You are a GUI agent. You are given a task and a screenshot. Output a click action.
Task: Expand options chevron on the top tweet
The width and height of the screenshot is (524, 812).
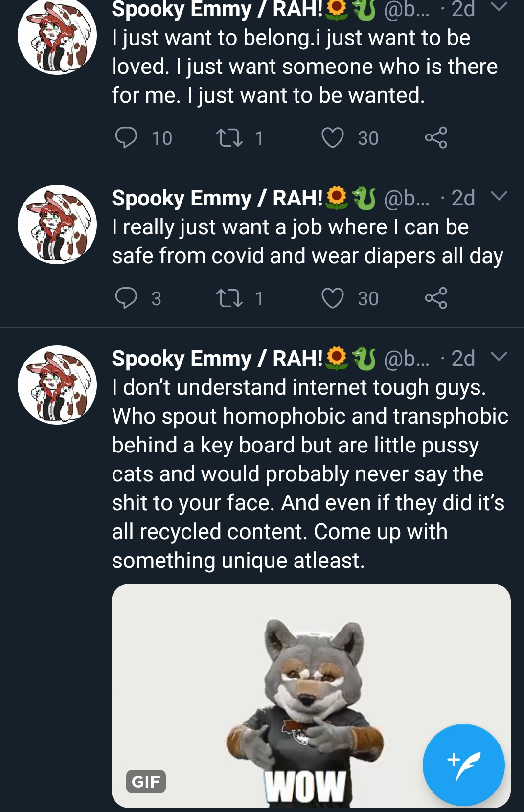click(x=499, y=7)
